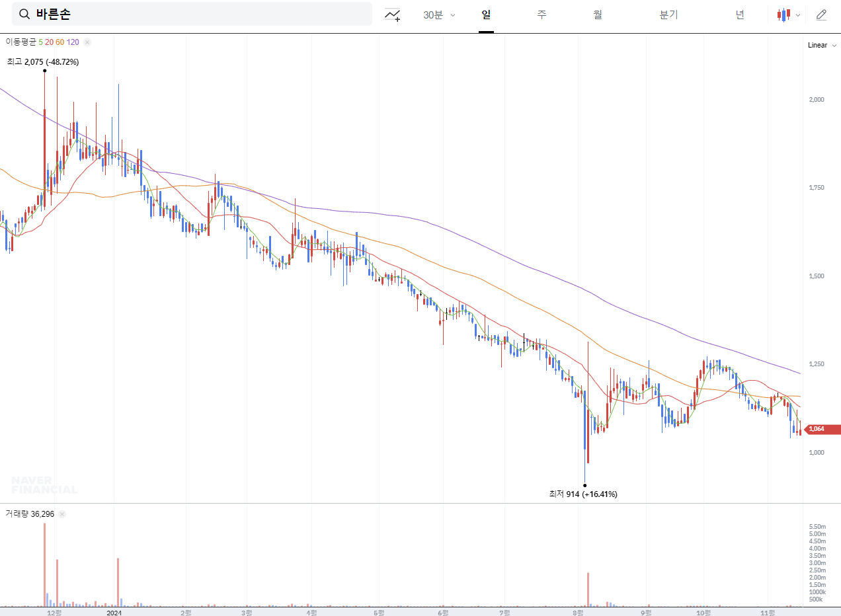Open candlestick chart type selector
Image resolution: width=841 pixels, height=616 pixels.
click(784, 15)
